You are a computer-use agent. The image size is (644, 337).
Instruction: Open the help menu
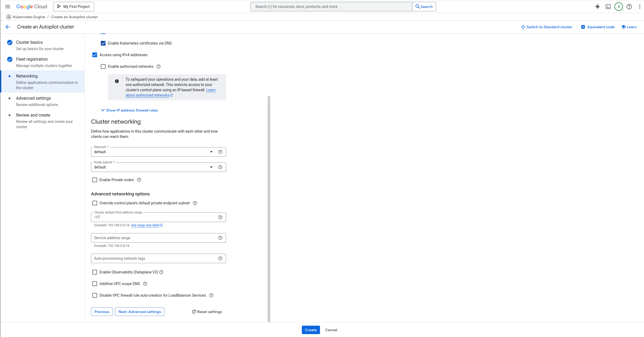[x=629, y=6]
